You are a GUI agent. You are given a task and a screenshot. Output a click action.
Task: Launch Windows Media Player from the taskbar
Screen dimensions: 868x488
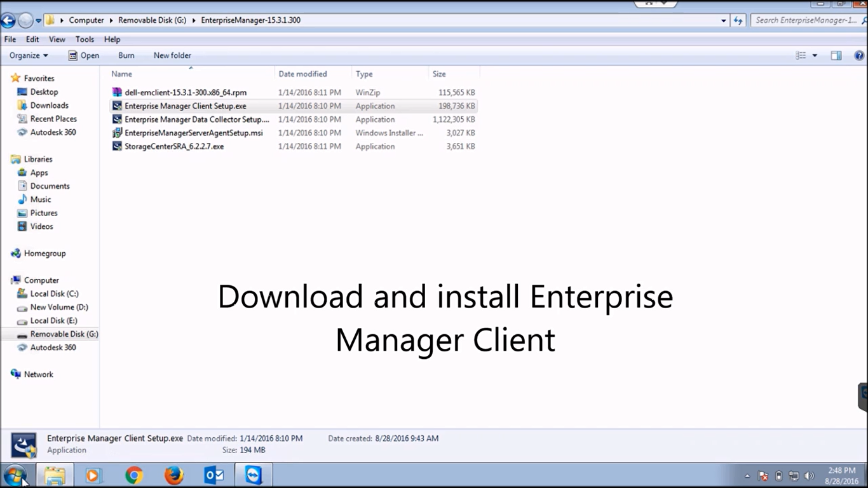(94, 475)
